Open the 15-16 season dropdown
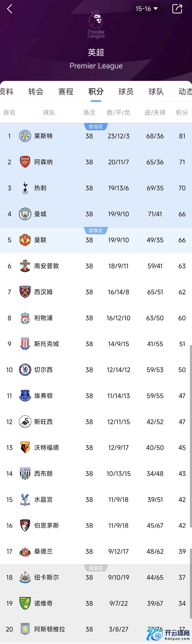The image size is (192, 644). pyautogui.click(x=146, y=9)
